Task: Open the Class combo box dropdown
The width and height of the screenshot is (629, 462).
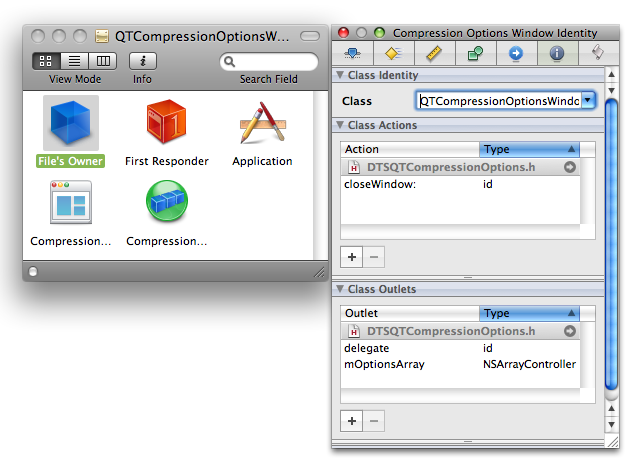Action: pyautogui.click(x=588, y=100)
